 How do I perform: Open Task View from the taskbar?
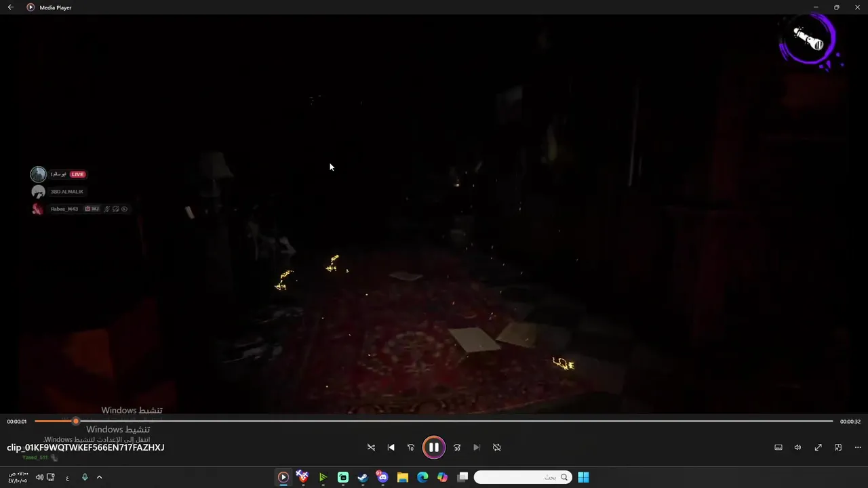point(462,477)
